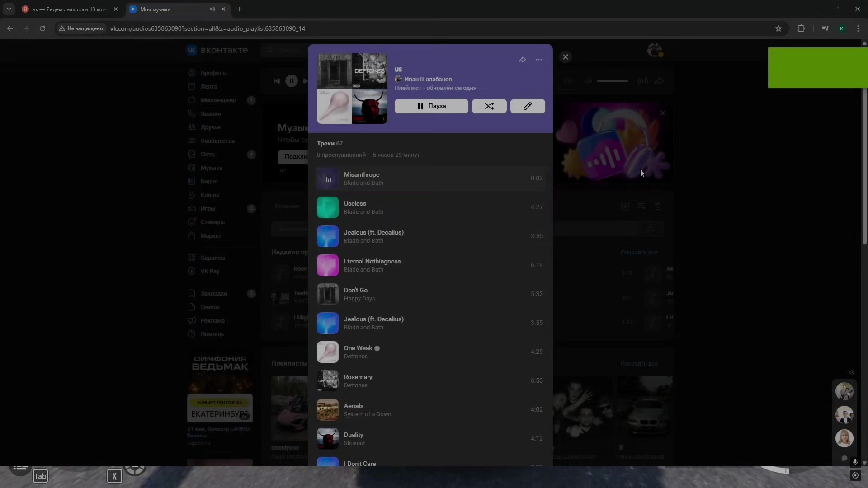Image resolution: width=868 pixels, height=488 pixels.
Task: Open Реклама in the sidebar
Action: pyautogui.click(x=212, y=321)
